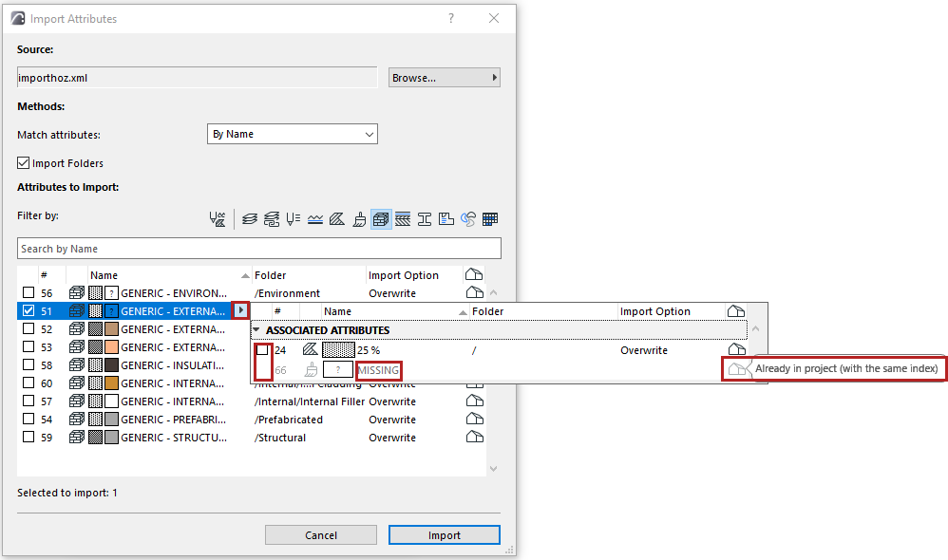Click row 60 orange color swatch
This screenshot has height=560, width=948.
click(111, 383)
